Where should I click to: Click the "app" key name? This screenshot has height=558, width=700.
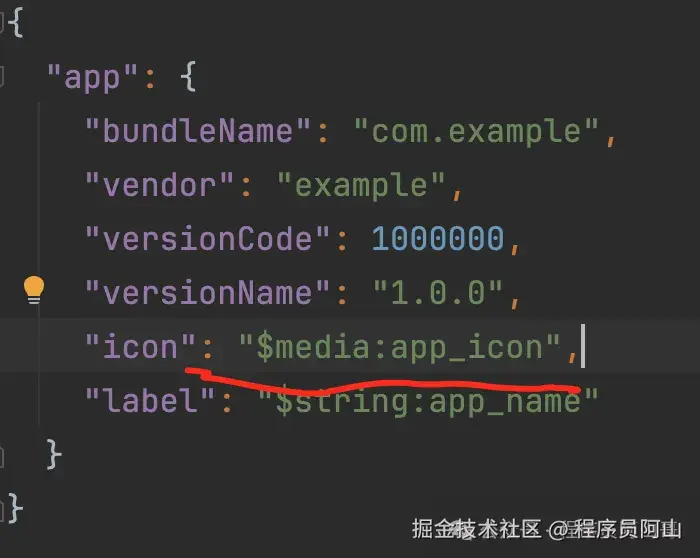pos(92,78)
